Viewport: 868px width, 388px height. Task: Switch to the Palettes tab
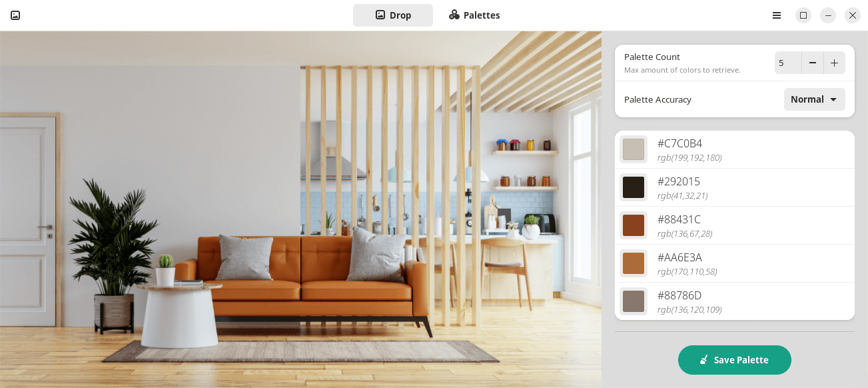[x=474, y=15]
